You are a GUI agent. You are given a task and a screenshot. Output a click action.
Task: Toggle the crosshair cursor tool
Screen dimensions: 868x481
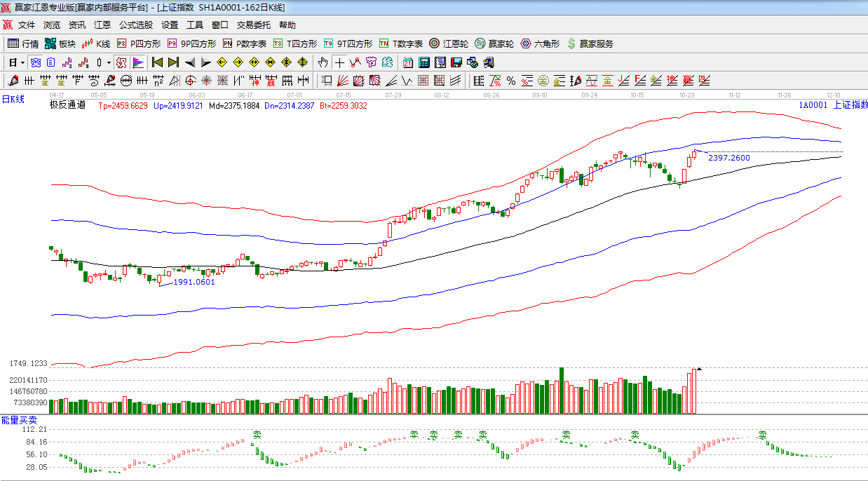(339, 62)
